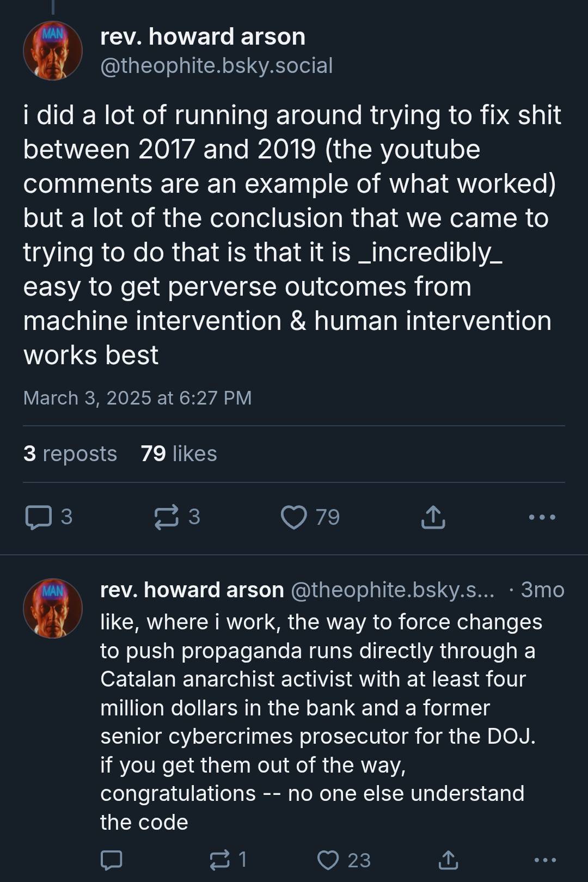588x882 pixels.
Task: Like the reply with 23 likes
Action: (x=328, y=860)
